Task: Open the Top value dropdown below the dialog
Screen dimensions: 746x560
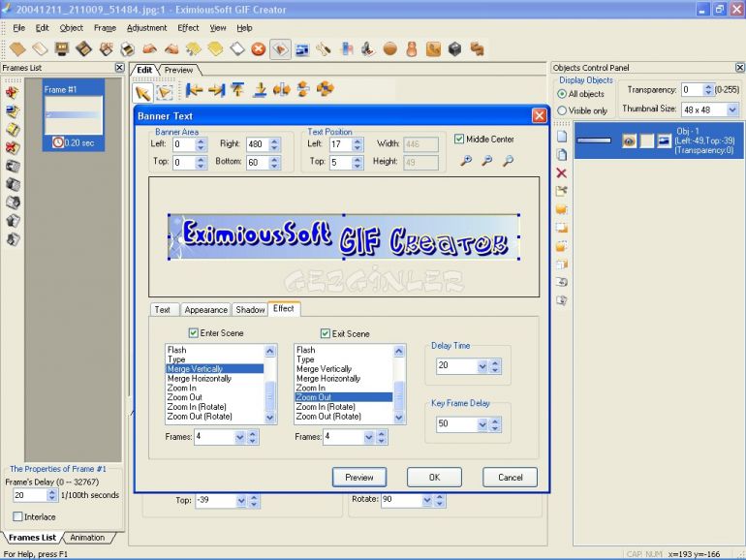Action: click(241, 501)
